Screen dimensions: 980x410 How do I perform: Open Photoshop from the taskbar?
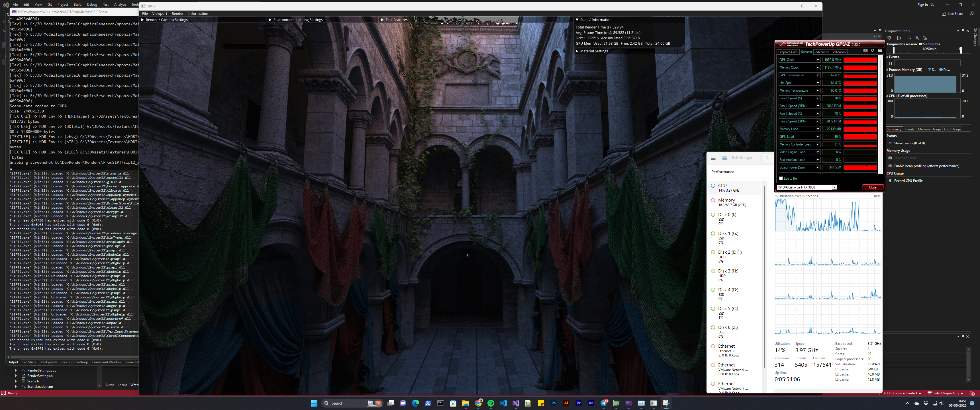tap(554, 403)
